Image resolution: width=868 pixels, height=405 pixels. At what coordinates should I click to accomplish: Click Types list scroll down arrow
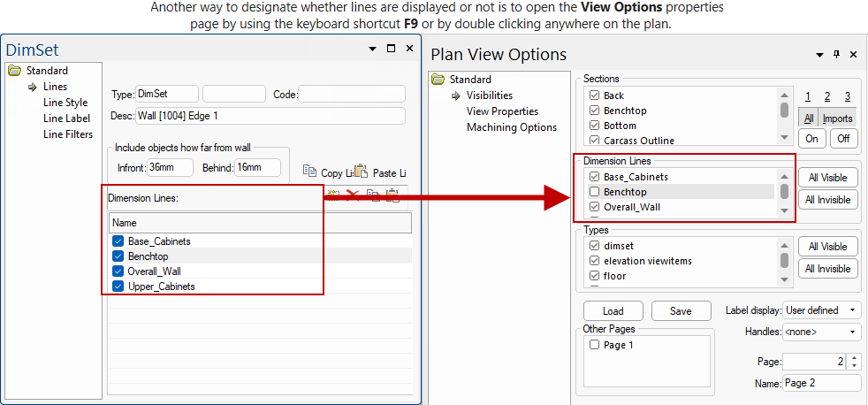tap(784, 279)
